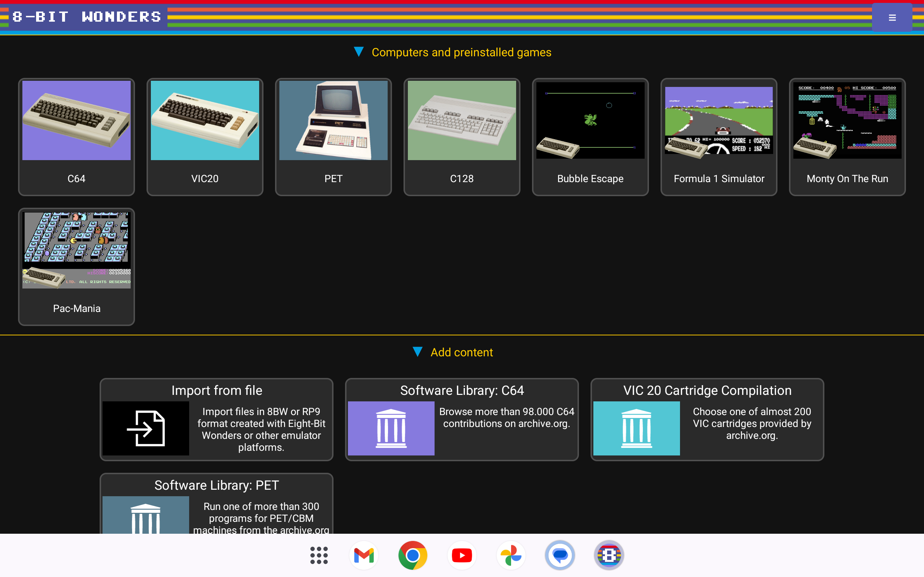Start the VIC20 computer

pyautogui.click(x=205, y=137)
